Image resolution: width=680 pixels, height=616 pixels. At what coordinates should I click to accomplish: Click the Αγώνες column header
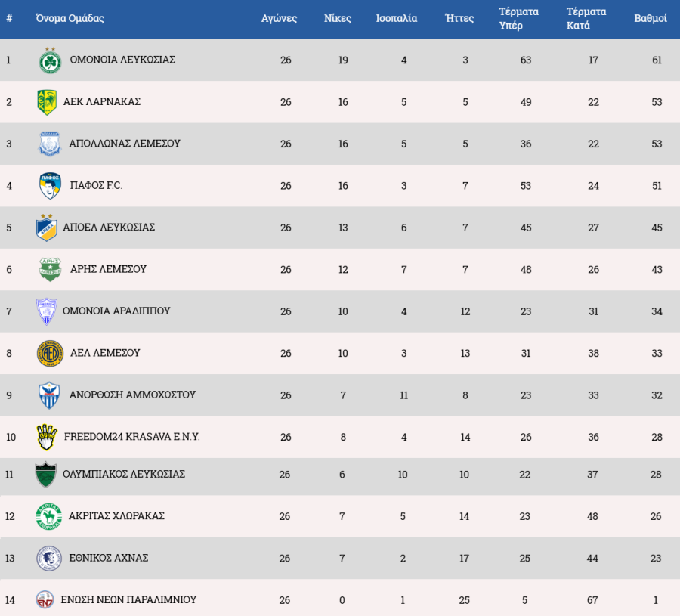tap(279, 19)
